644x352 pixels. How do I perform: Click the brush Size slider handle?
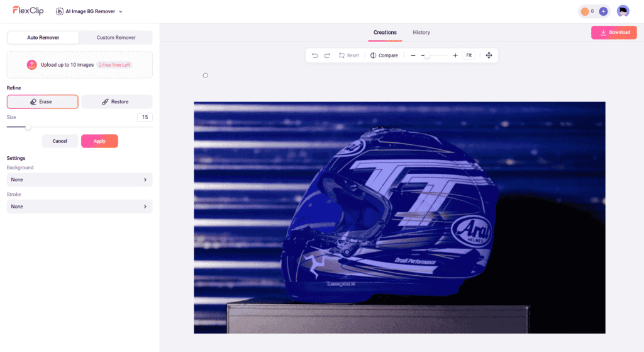pyautogui.click(x=28, y=127)
